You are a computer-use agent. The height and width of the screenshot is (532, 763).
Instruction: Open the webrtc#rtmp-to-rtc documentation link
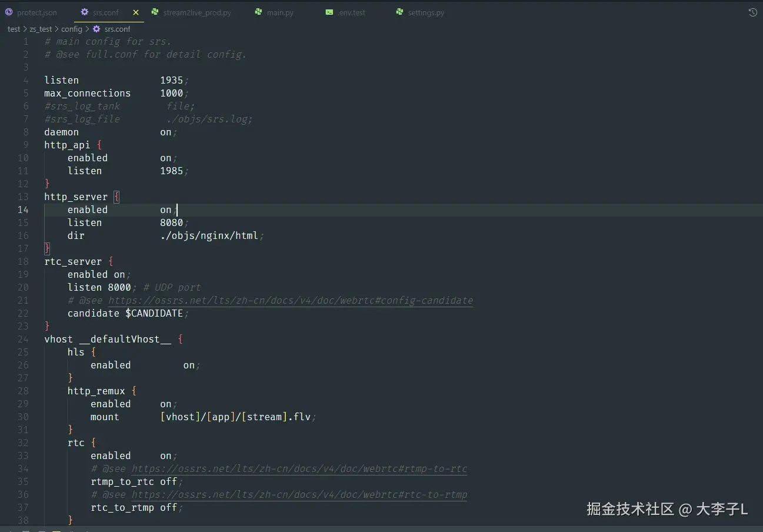pos(299,468)
